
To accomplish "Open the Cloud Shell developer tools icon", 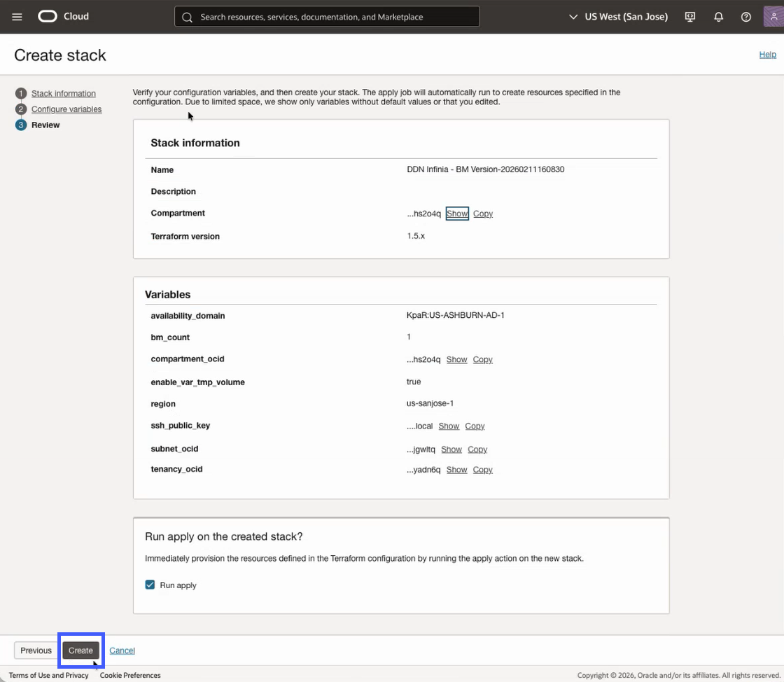I will (x=689, y=16).
